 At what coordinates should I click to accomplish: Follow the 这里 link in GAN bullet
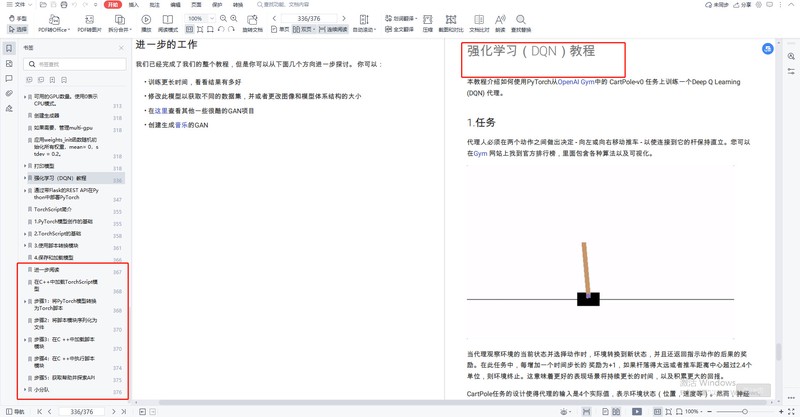[161, 111]
